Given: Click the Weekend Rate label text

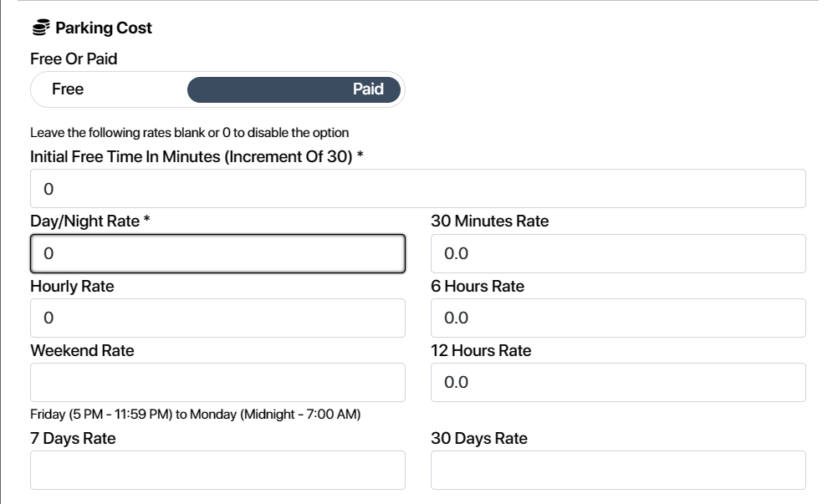Looking at the screenshot, I should tap(82, 350).
